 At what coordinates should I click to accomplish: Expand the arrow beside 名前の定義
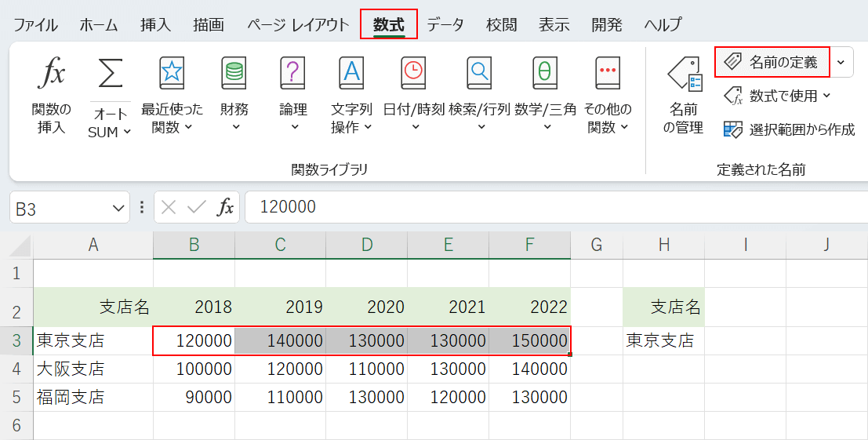[x=841, y=62]
